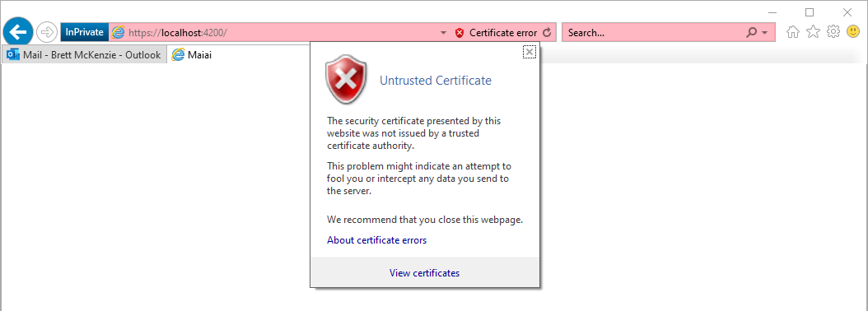Click the InPrivate indicator badge
This screenshot has width=868, height=311.
click(x=84, y=33)
